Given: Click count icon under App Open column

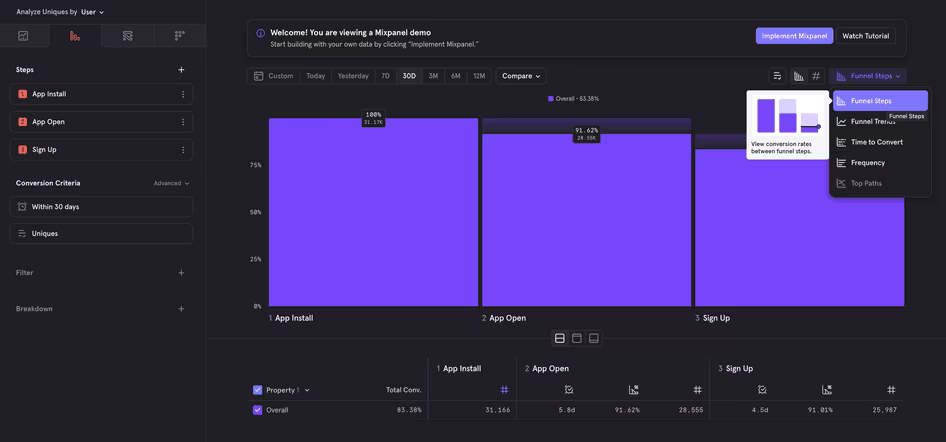Looking at the screenshot, I should tap(697, 390).
